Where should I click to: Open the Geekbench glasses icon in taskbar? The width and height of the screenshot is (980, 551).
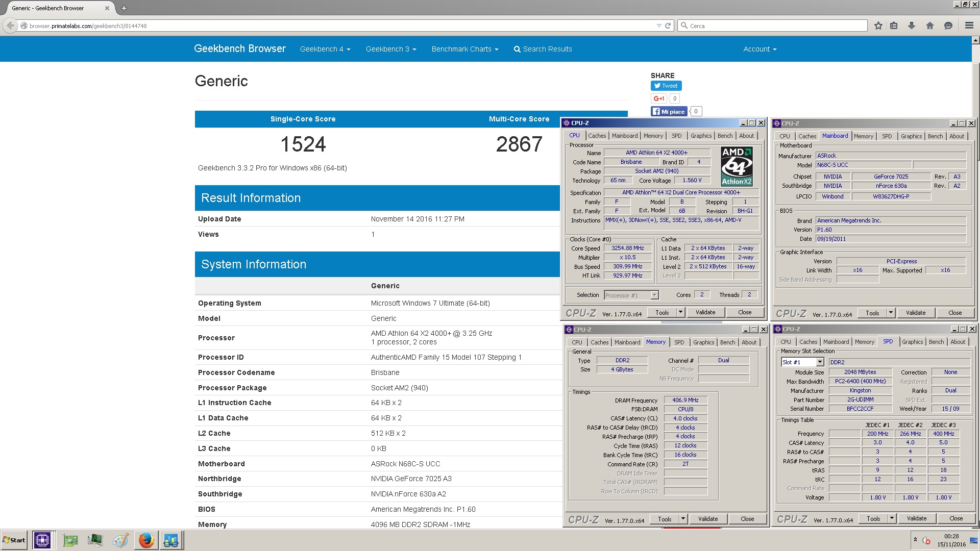(x=171, y=540)
